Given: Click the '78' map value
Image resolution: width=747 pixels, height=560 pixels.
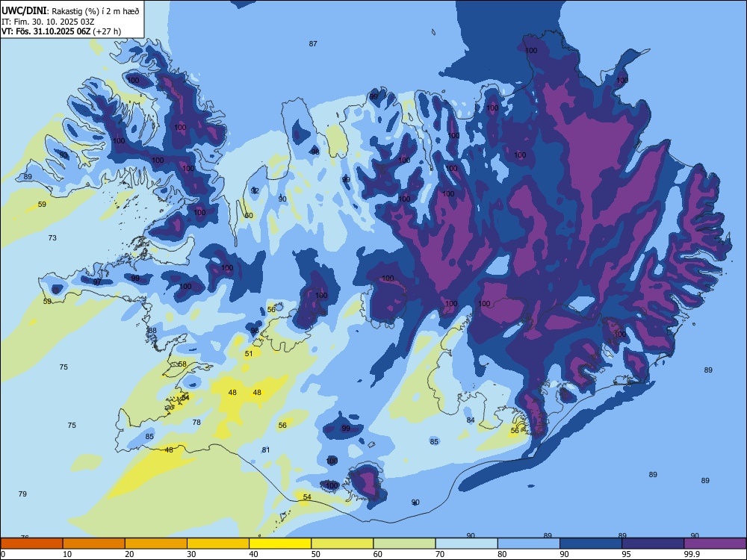Looking at the screenshot, I should click(x=196, y=422).
